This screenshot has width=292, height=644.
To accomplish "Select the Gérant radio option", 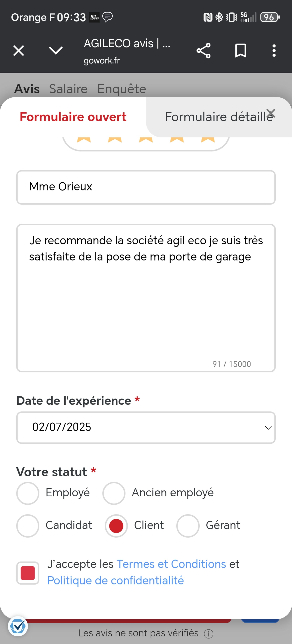I will tap(188, 526).
